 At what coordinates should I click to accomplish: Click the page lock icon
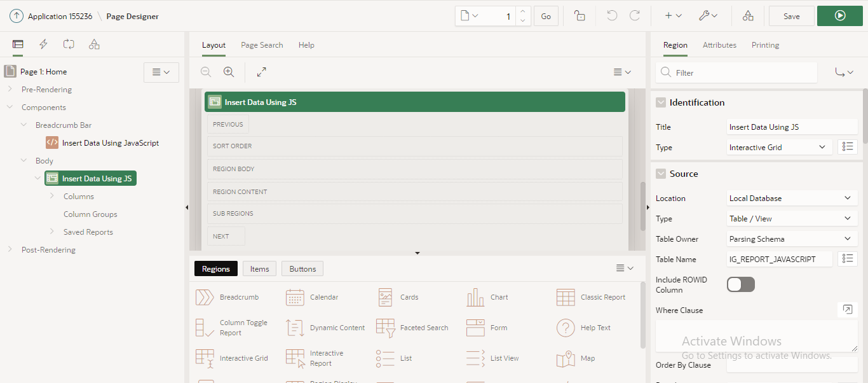point(580,16)
